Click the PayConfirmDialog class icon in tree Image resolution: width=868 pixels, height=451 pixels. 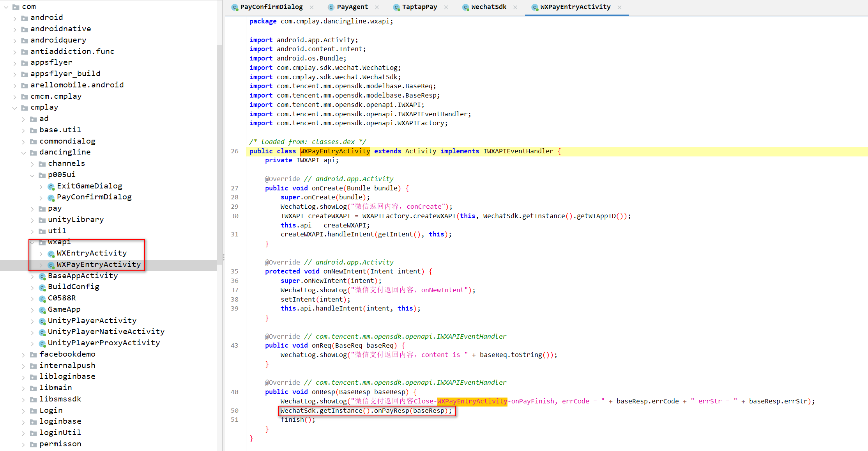pos(51,198)
